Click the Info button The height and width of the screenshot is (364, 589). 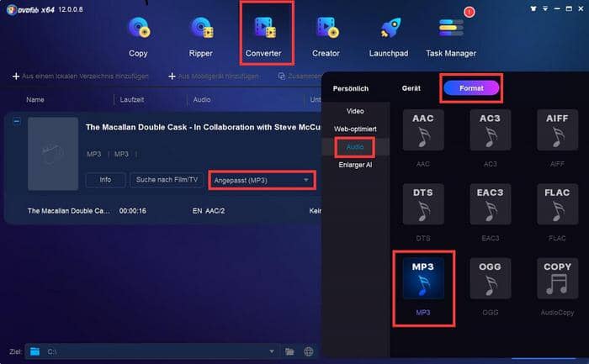click(x=105, y=180)
